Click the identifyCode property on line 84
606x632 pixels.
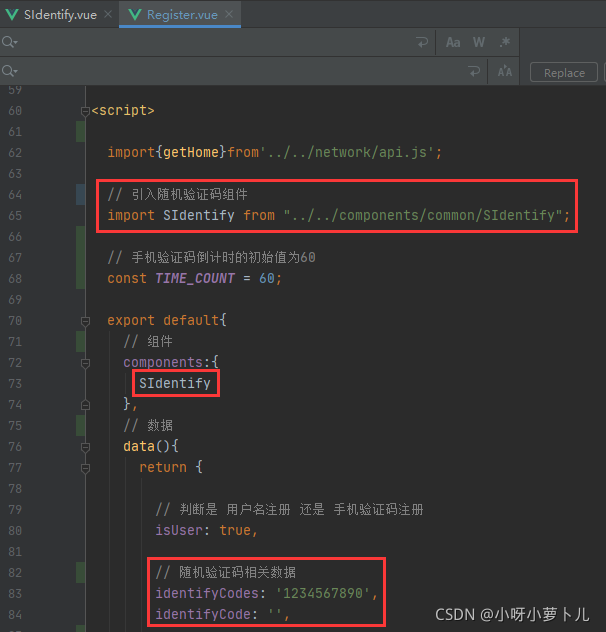coord(203,615)
